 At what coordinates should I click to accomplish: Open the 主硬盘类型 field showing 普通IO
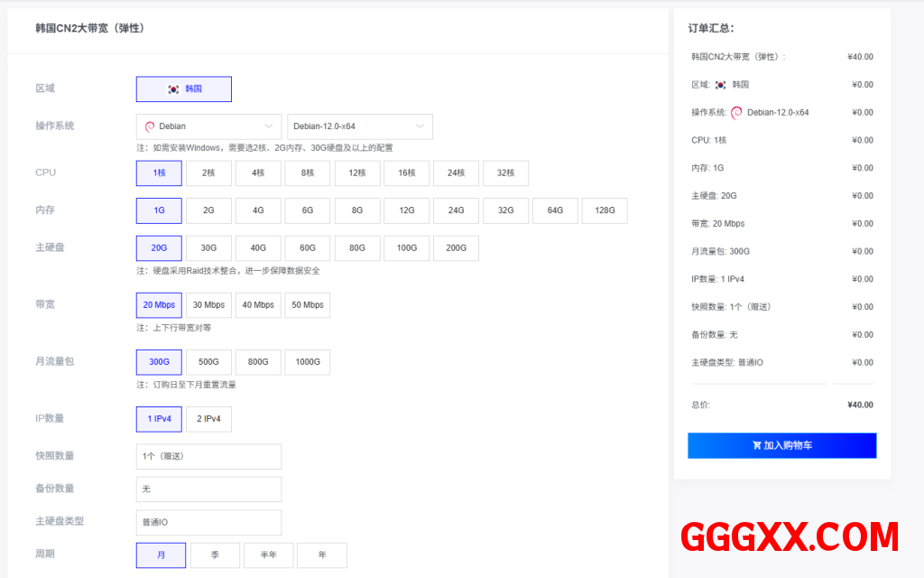tap(208, 522)
